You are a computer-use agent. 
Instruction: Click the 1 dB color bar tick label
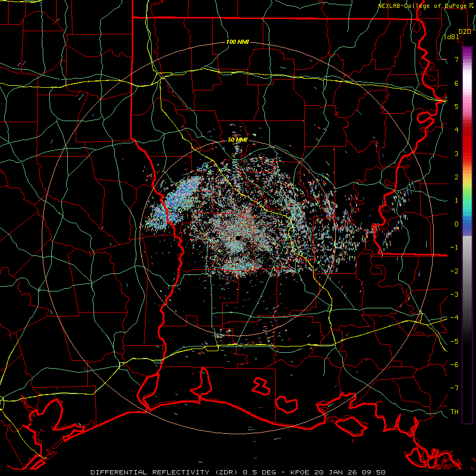(456, 200)
